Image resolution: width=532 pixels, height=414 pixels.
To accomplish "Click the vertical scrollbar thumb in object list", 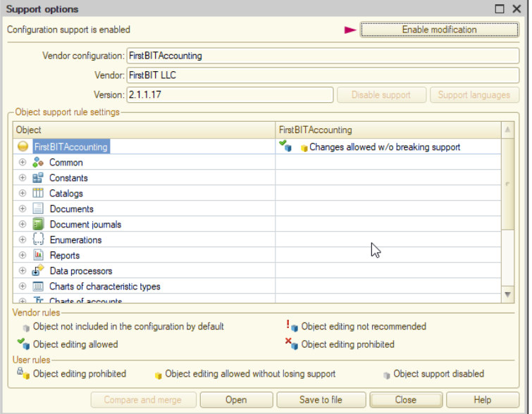I will pos(507,184).
